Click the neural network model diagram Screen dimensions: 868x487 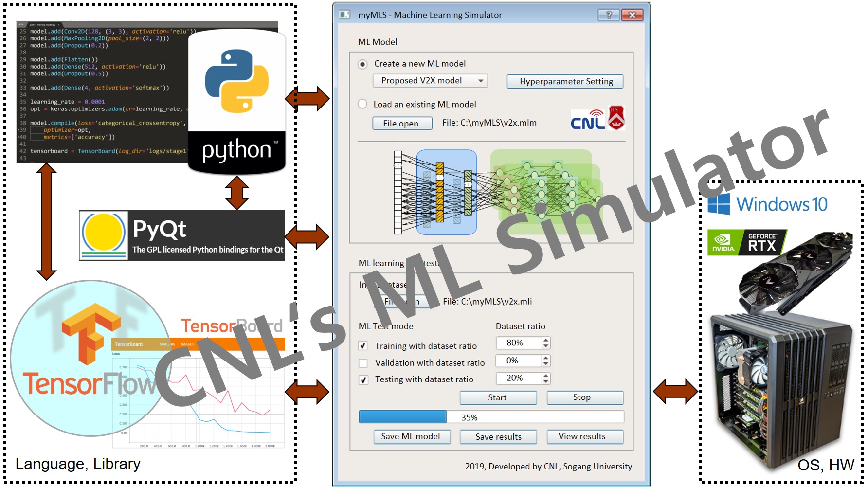point(498,192)
